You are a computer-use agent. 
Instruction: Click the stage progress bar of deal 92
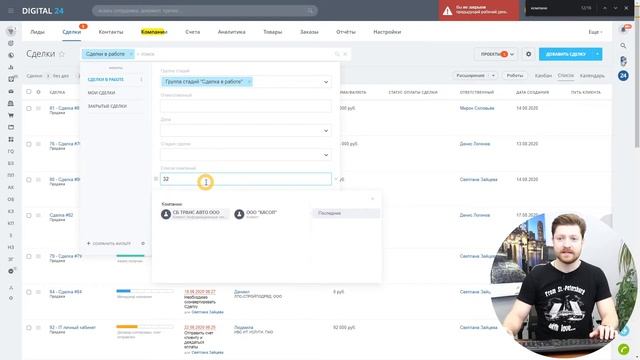click(145, 327)
